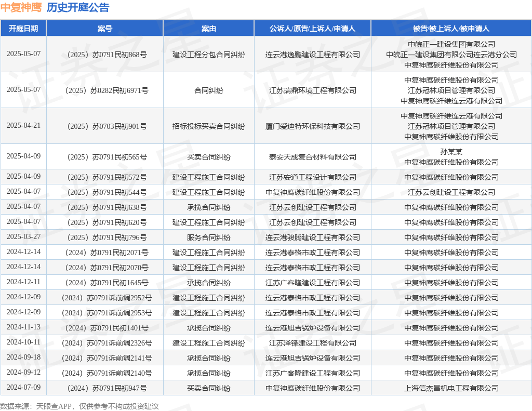Select case number (2024)苏0791诉前调2141号

(107, 358)
